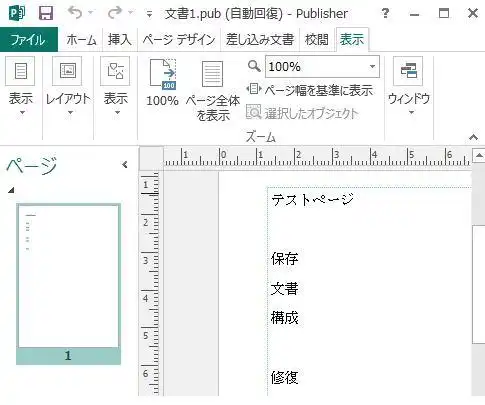Open the ファイル tab
This screenshot has height=405, width=485.
click(29, 39)
